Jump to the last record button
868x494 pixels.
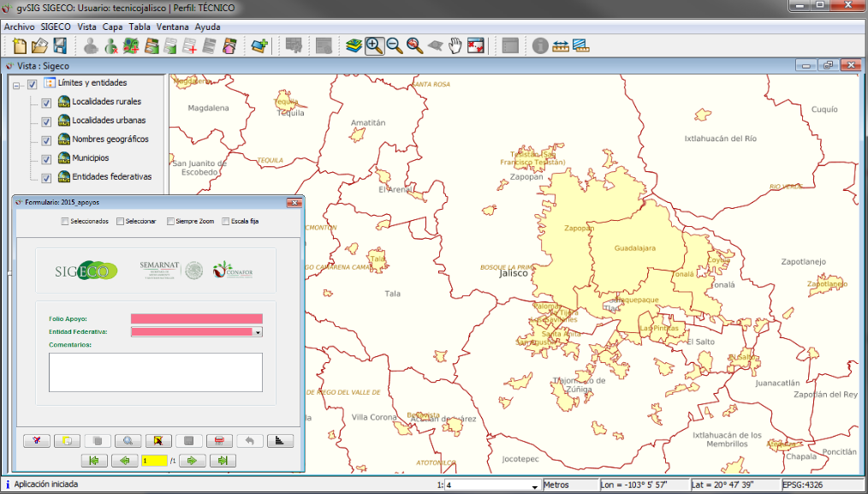click(x=223, y=461)
